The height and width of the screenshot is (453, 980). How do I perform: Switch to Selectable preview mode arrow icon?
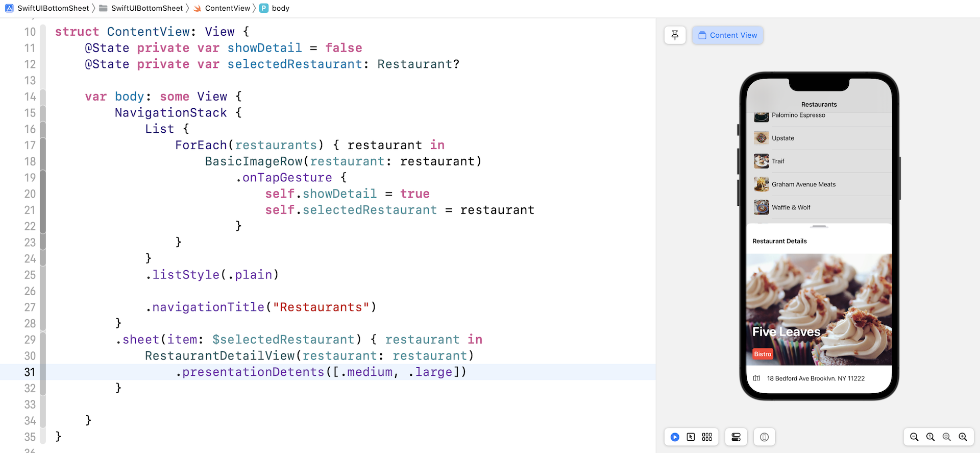tap(691, 437)
